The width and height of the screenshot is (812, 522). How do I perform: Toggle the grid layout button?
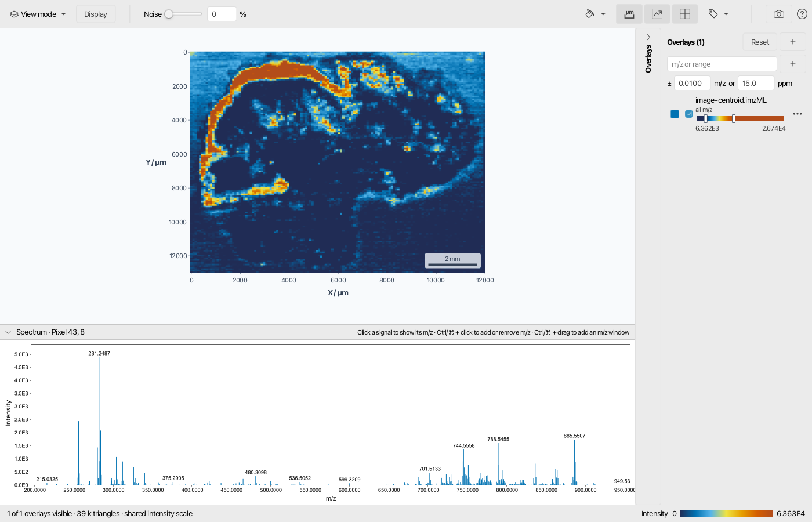pyautogui.click(x=685, y=14)
